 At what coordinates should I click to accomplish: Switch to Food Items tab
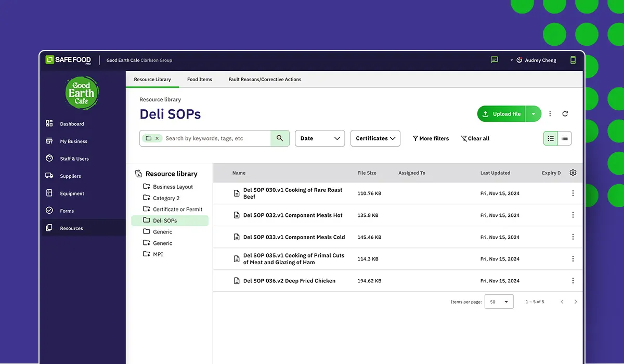200,80
